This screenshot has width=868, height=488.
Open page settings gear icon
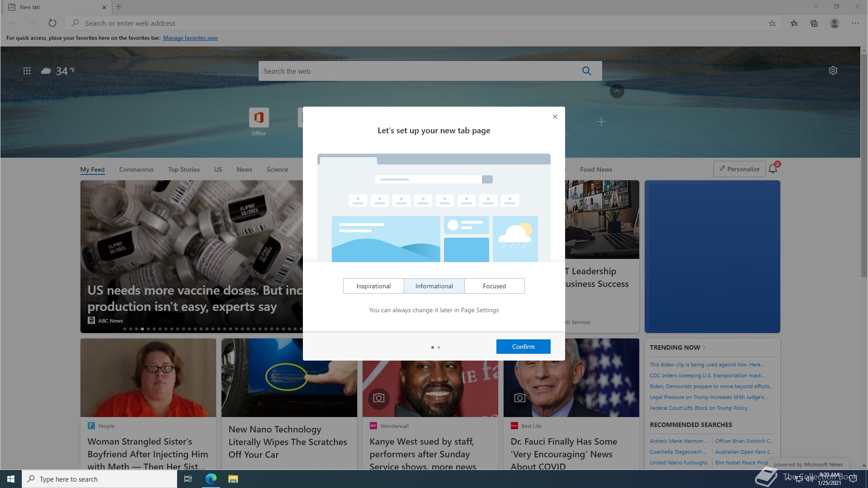(833, 70)
